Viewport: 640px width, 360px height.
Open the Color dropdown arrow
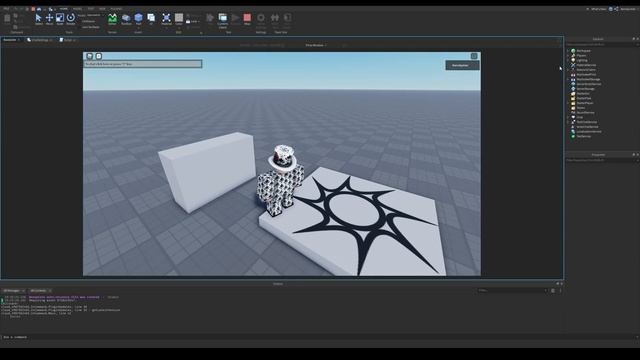tap(179, 28)
